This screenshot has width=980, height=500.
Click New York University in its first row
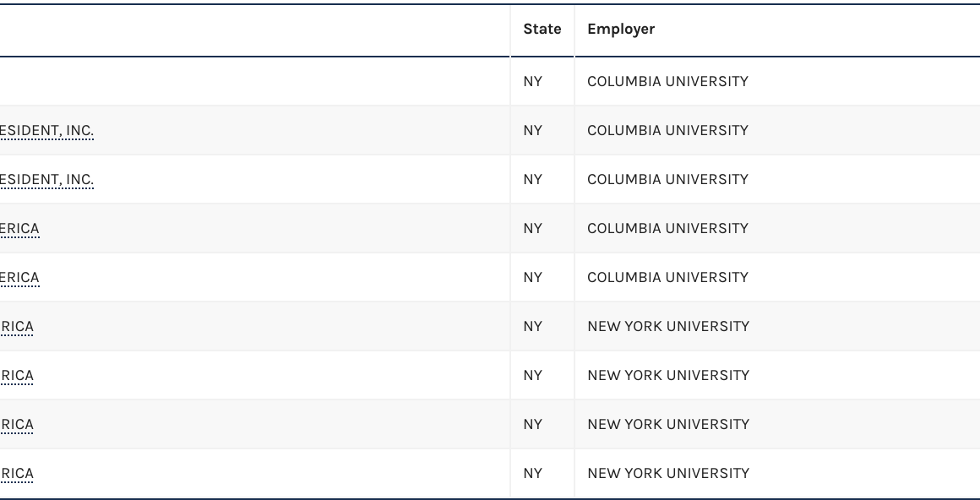click(667, 326)
